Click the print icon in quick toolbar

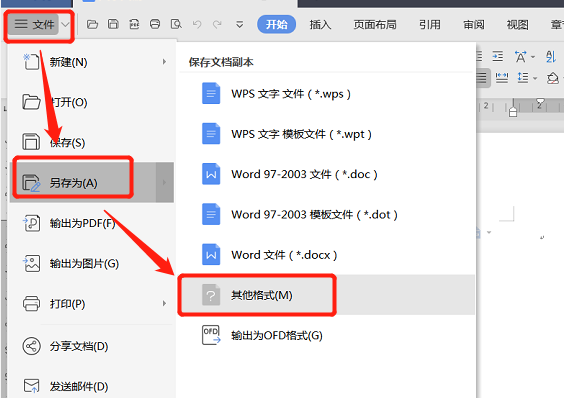pos(155,24)
